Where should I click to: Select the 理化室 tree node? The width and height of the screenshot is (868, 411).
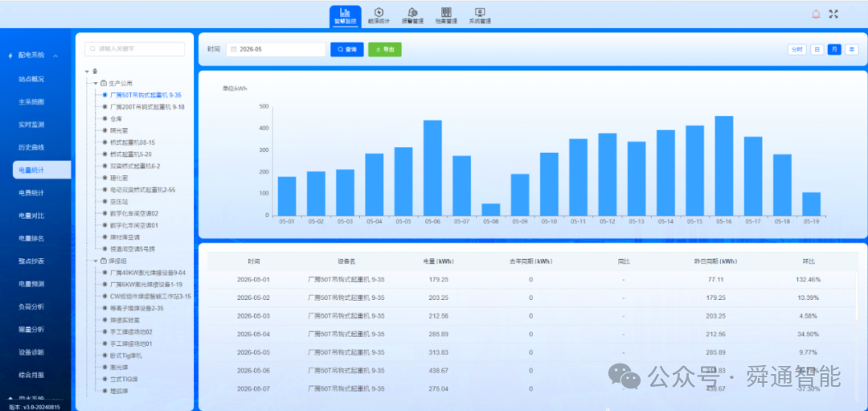(118, 178)
